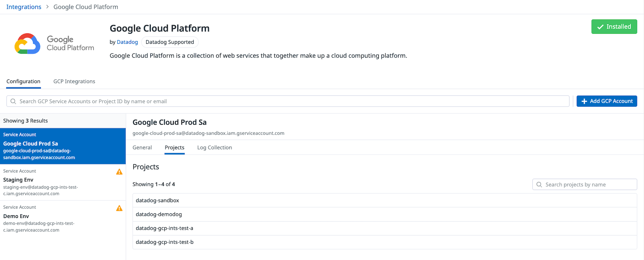
Task: Click the warning triangle beside Staging Env
Action: tap(119, 172)
